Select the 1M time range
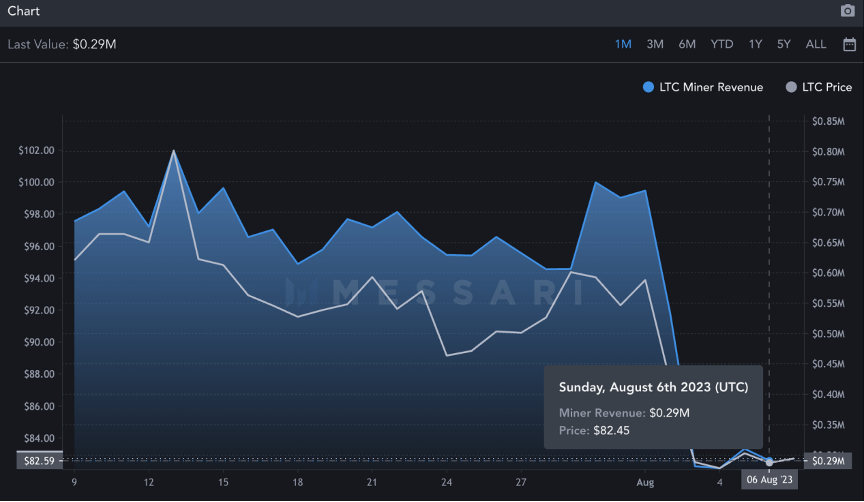The image size is (864, 502). click(x=623, y=44)
